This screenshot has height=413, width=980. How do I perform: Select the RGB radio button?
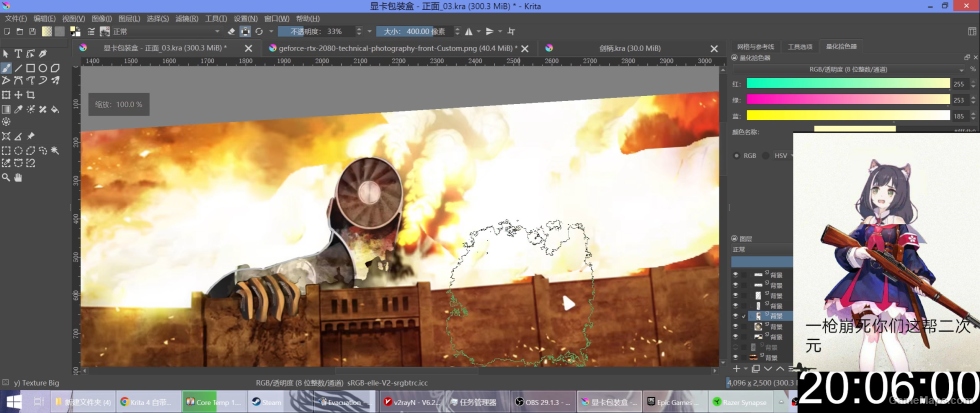point(736,155)
